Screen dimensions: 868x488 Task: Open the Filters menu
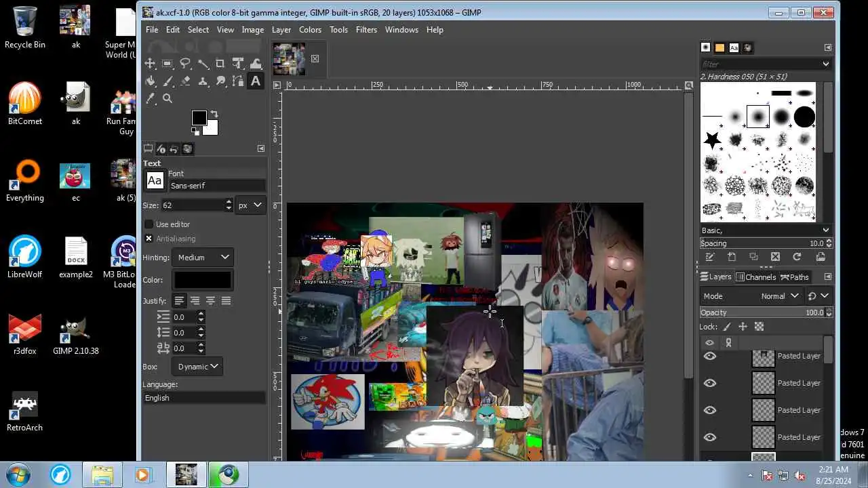(366, 30)
